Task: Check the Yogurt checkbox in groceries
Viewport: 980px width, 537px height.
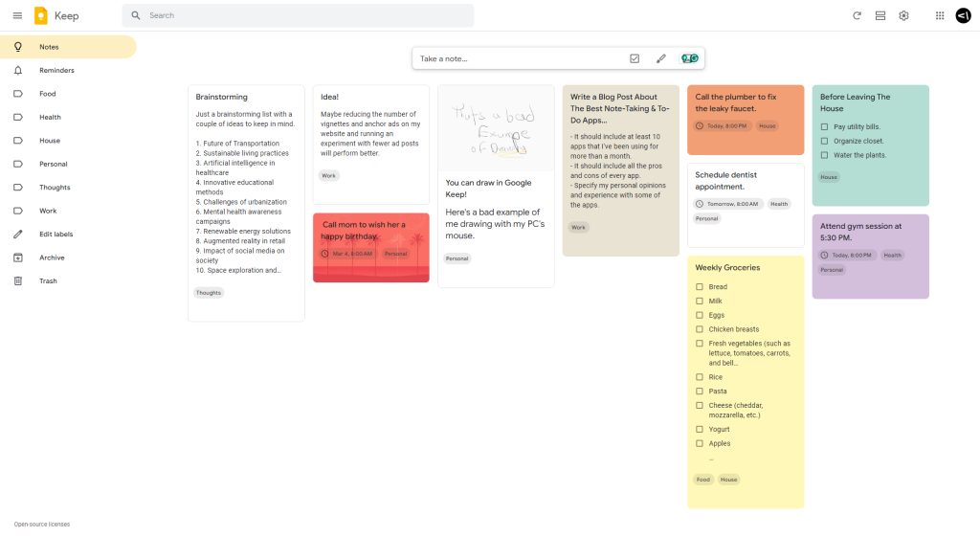Action: [x=700, y=430]
